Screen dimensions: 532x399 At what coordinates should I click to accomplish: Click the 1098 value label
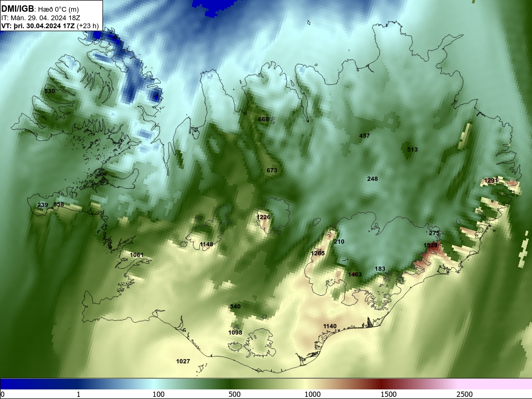(235, 332)
